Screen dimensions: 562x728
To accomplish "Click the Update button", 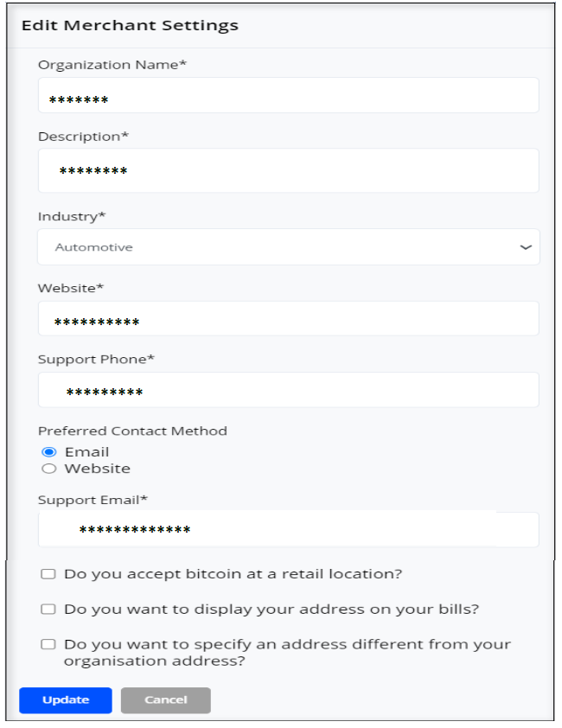I will 65,700.
